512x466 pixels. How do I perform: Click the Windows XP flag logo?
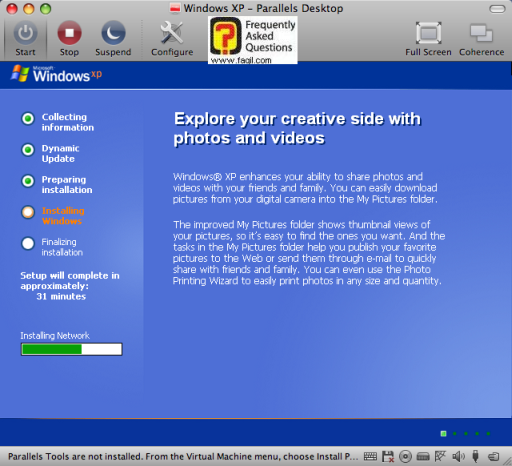click(20, 73)
